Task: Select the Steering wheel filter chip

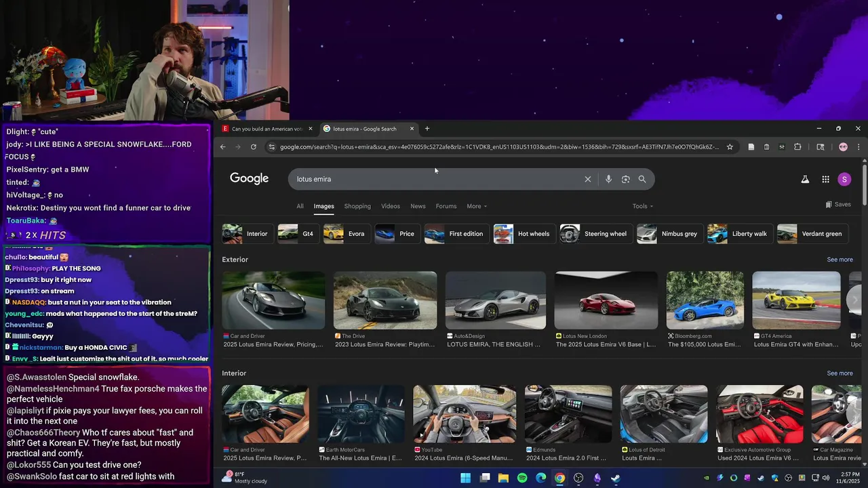Action: pyautogui.click(x=597, y=234)
